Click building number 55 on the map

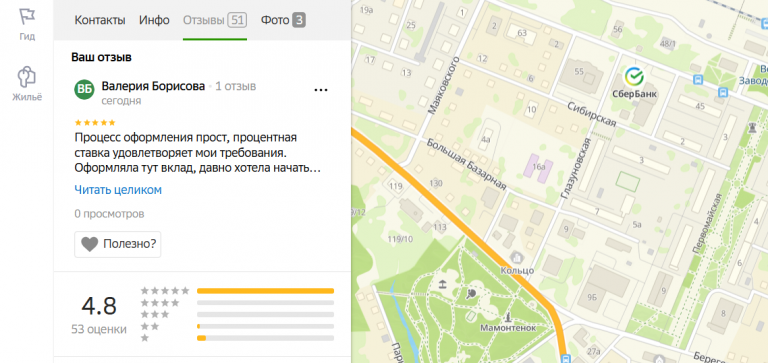579,72
